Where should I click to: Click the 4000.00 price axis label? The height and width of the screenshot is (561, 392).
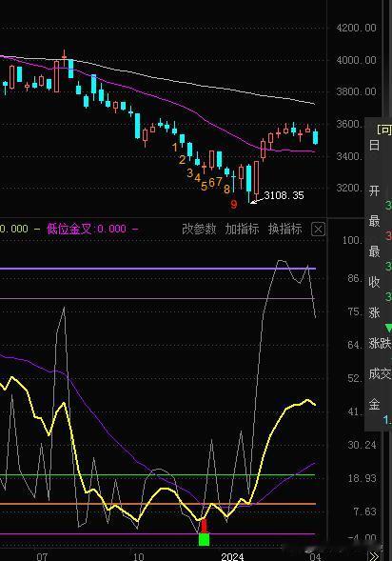point(356,60)
